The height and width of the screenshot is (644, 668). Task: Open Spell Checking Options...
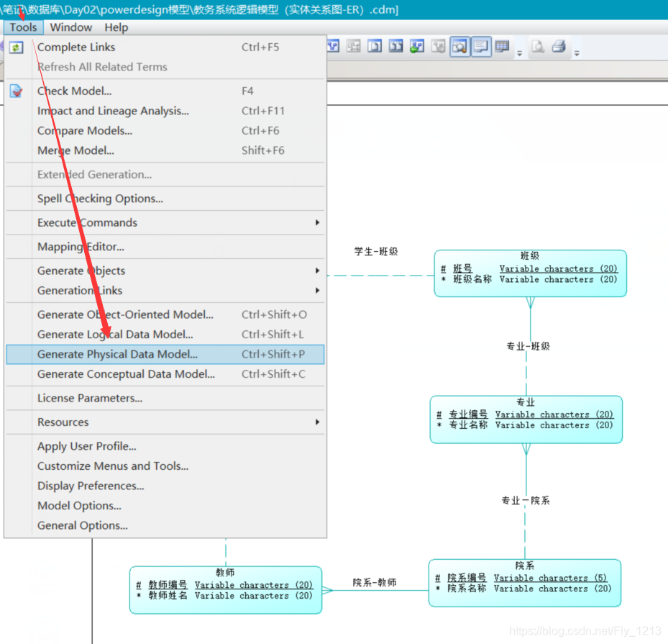[165, 199]
